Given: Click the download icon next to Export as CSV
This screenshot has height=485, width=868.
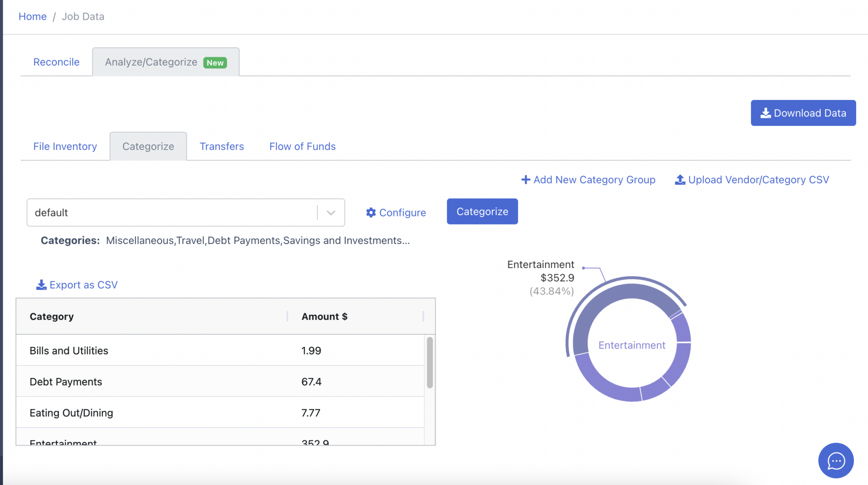Looking at the screenshot, I should [41, 284].
